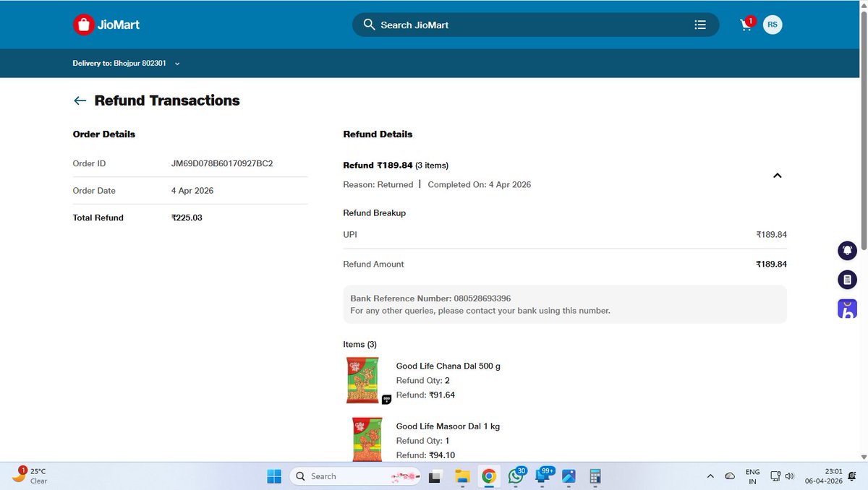Click the Good Life Chana Dal product name
Image resolution: width=868 pixels, height=490 pixels.
(447, 366)
